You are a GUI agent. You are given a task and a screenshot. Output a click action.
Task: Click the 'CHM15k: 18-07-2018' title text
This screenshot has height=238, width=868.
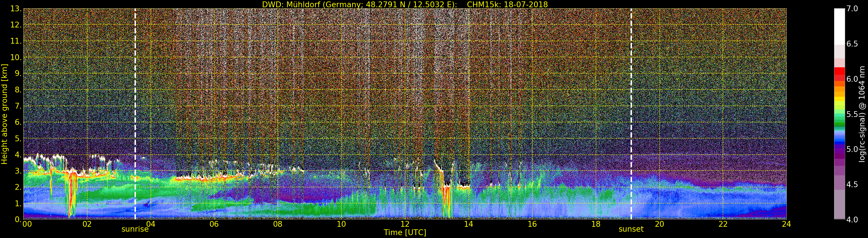click(x=507, y=4)
